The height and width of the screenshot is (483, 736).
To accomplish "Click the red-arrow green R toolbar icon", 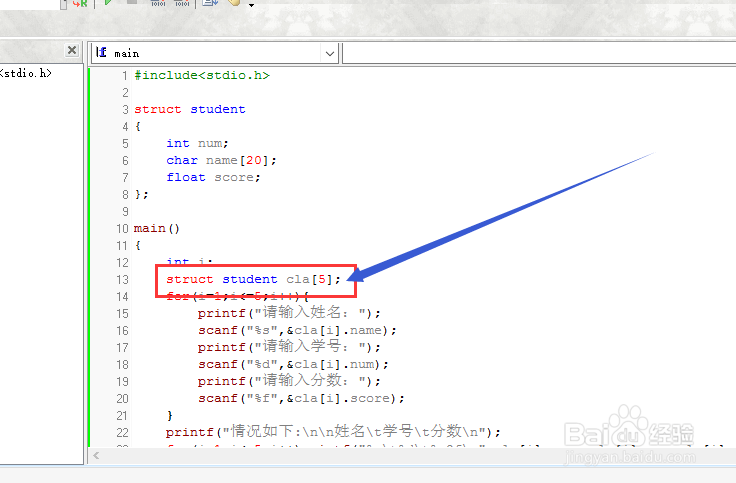I will tap(80, 3).
